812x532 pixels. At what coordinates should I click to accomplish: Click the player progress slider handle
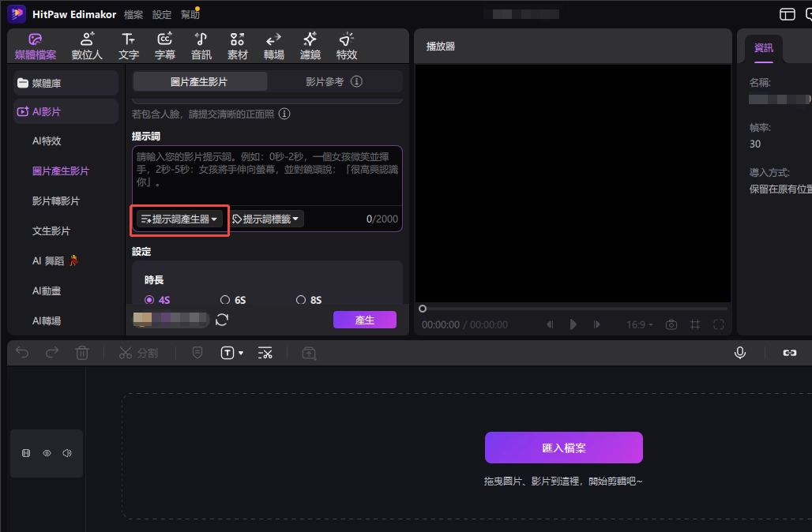(x=423, y=309)
